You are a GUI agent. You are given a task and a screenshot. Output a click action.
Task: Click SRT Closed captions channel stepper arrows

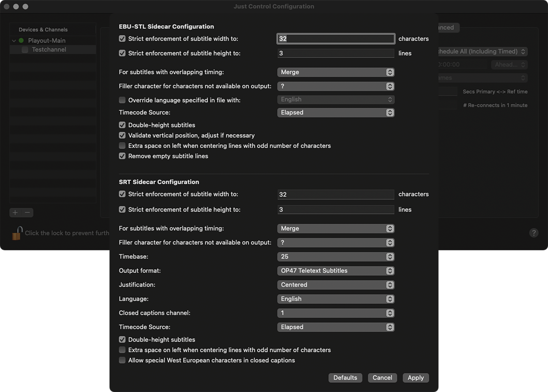[390, 313]
